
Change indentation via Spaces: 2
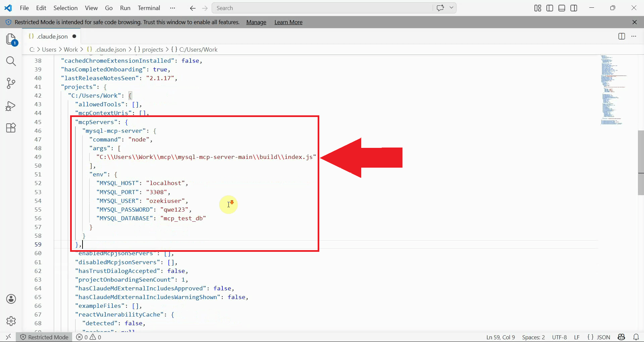point(533,337)
